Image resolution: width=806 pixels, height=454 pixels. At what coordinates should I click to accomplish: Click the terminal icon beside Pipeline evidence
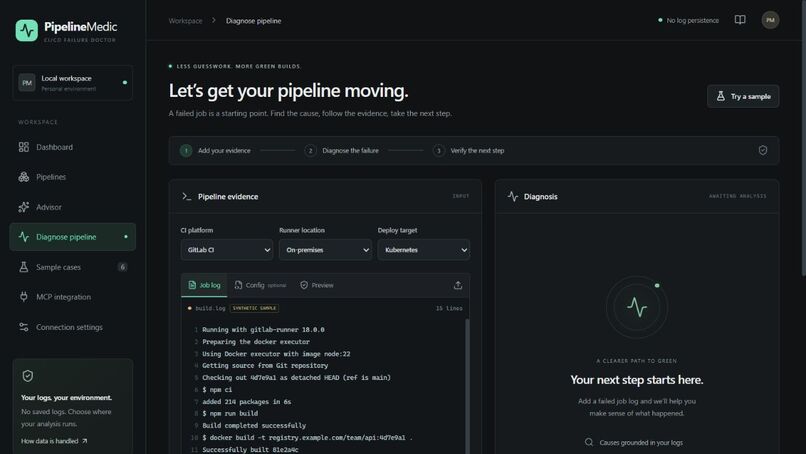187,196
